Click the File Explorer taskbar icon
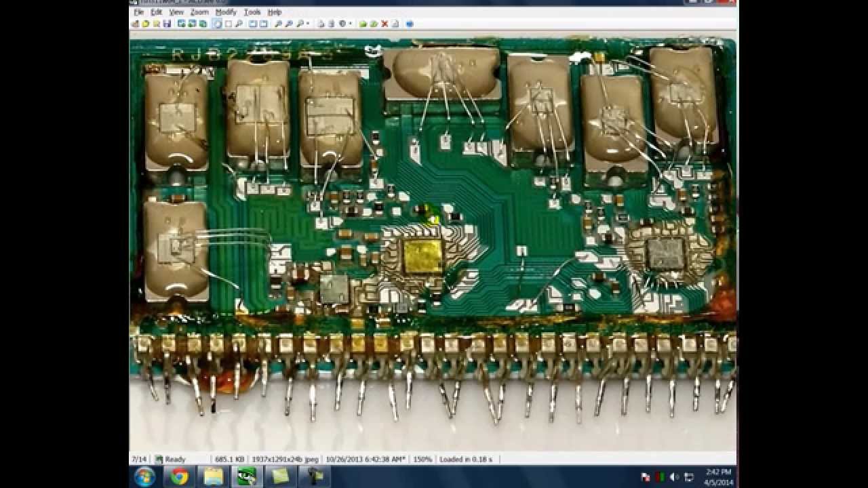The height and width of the screenshot is (488, 868). point(213,476)
